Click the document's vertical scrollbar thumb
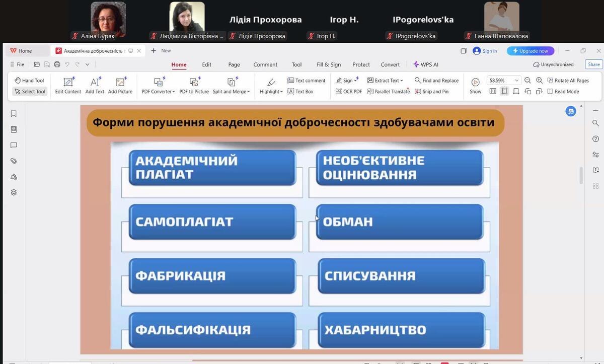This screenshot has width=604, height=364. (x=581, y=175)
